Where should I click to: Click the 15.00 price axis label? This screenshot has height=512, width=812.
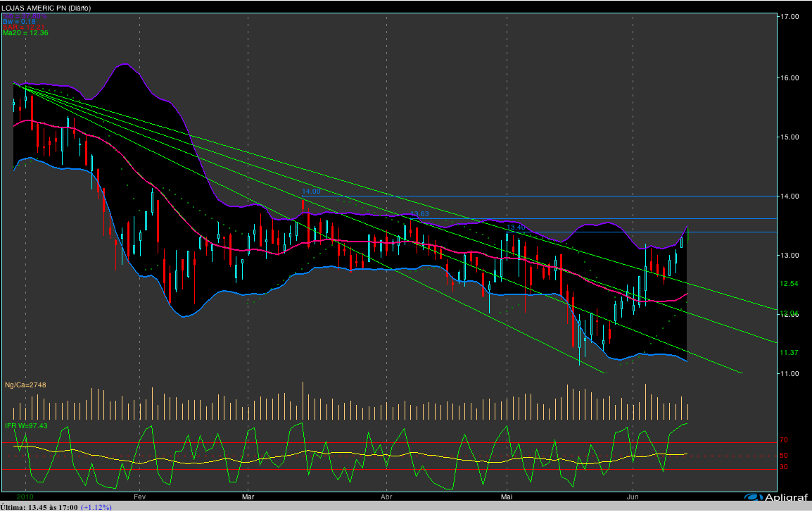point(789,137)
